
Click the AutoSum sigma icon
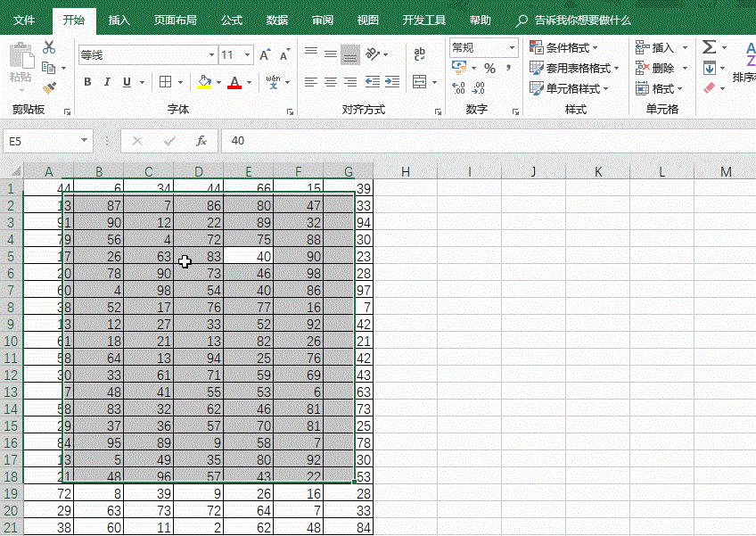click(x=709, y=46)
